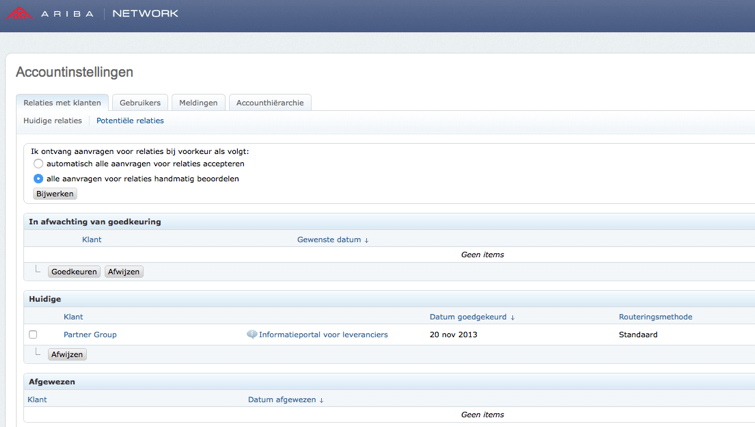This screenshot has width=755, height=427.
Task: Click the Accountinstellingen page heading
Action: click(x=75, y=72)
